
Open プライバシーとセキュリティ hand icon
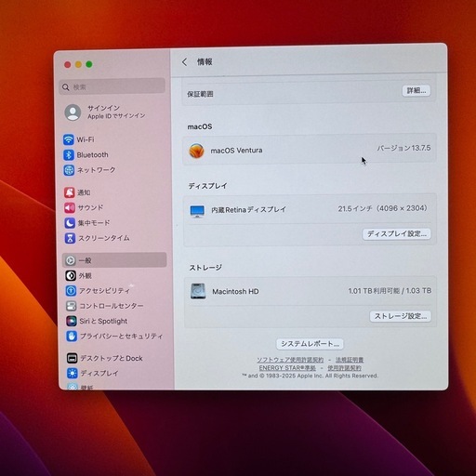tap(73, 336)
